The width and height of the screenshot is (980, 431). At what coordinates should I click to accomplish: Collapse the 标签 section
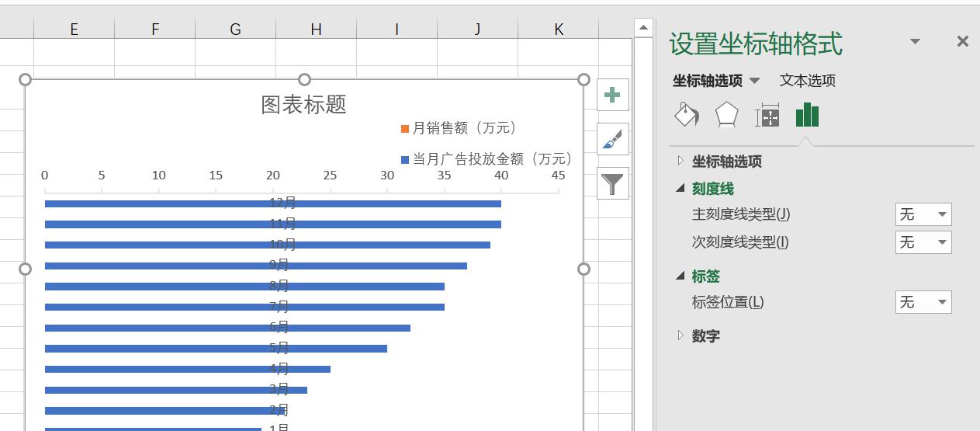680,276
